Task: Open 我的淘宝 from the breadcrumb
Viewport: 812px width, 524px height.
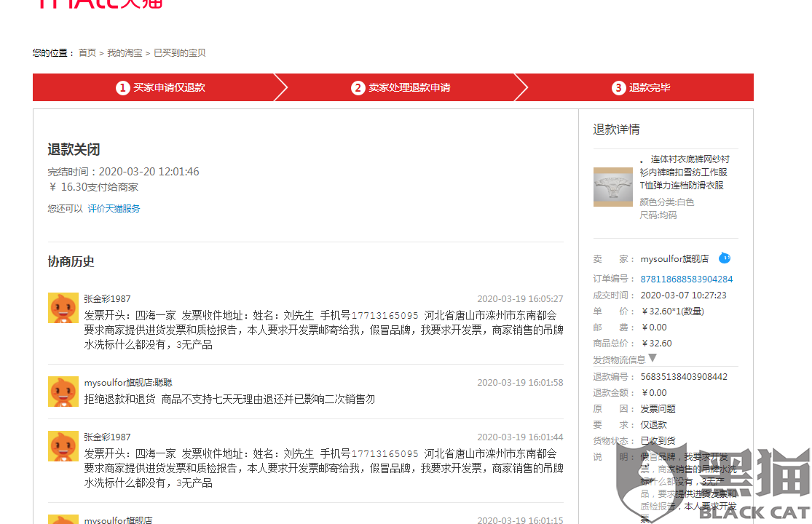Action: tap(123, 52)
